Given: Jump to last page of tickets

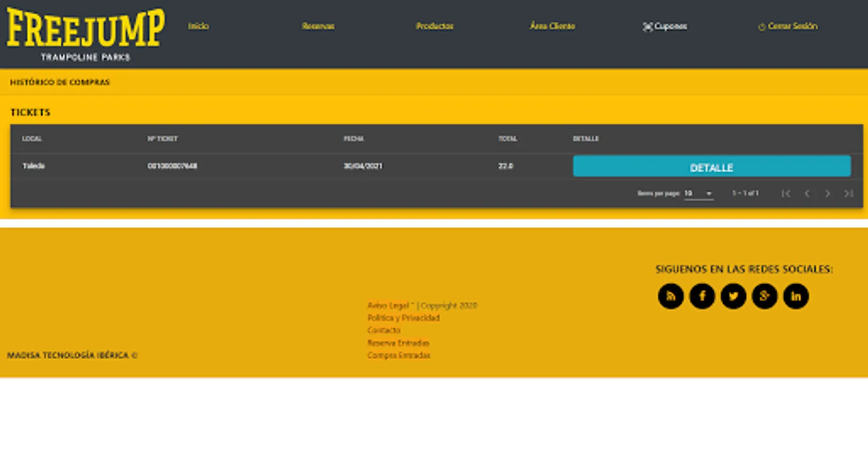Looking at the screenshot, I should click(849, 193).
